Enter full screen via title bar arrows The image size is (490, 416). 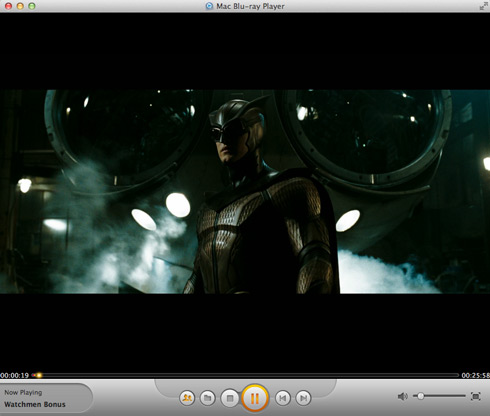(x=484, y=6)
